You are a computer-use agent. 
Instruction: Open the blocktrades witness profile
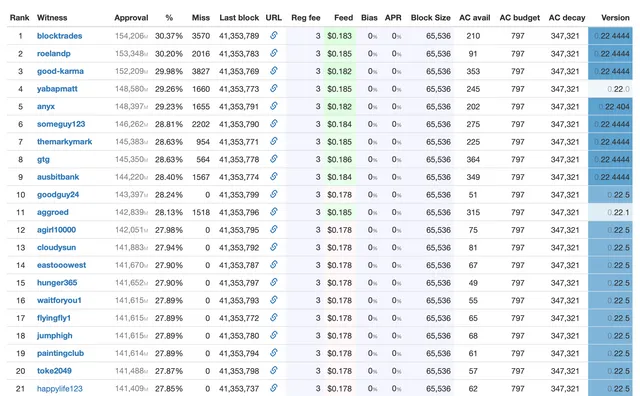[60, 36]
